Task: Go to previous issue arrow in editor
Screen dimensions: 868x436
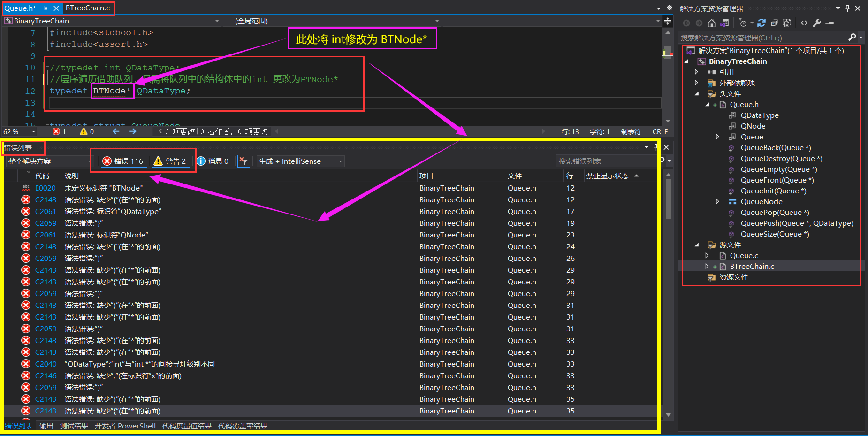Action: pyautogui.click(x=116, y=132)
